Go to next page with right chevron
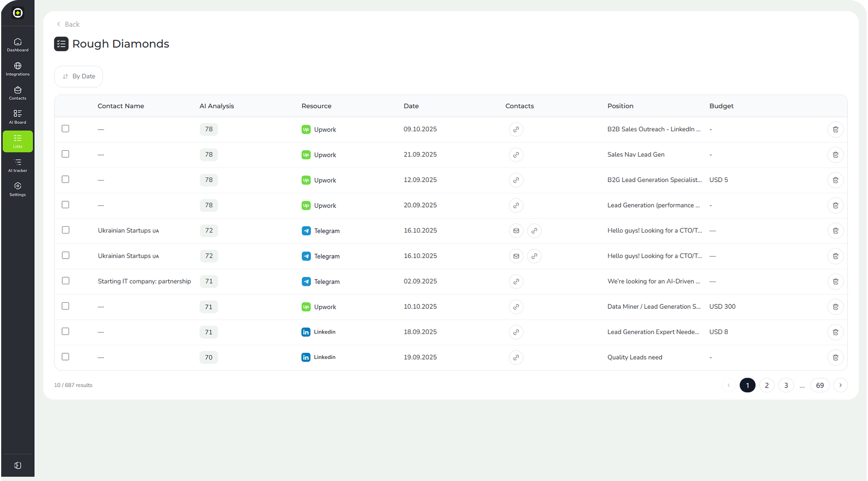This screenshot has width=868, height=481. tap(840, 385)
